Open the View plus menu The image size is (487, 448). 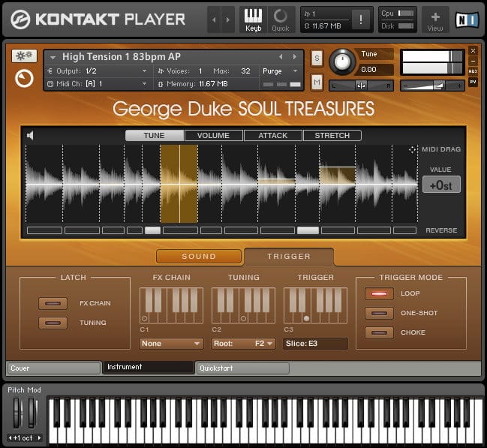(434, 20)
